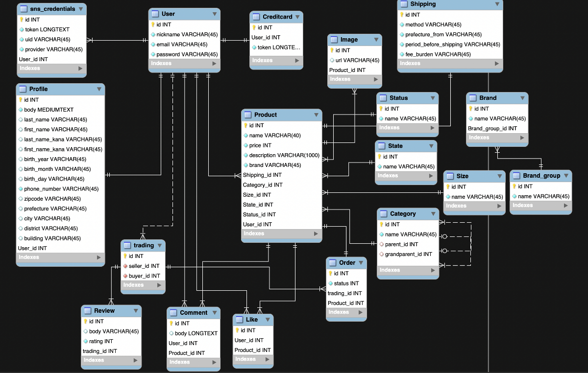Click the primary key icon in Shipping table
The width and height of the screenshot is (588, 373).
402,15
